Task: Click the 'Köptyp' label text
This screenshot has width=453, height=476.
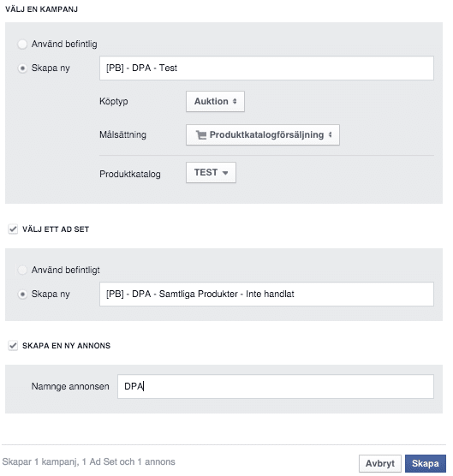Action: (114, 101)
